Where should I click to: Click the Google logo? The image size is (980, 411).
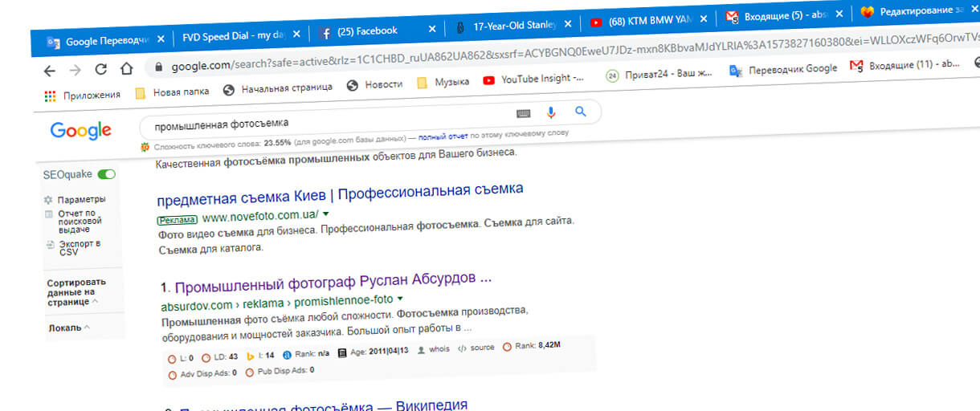[80, 132]
